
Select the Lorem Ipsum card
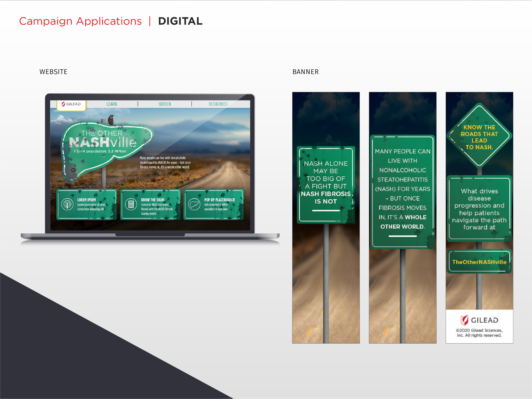87,205
